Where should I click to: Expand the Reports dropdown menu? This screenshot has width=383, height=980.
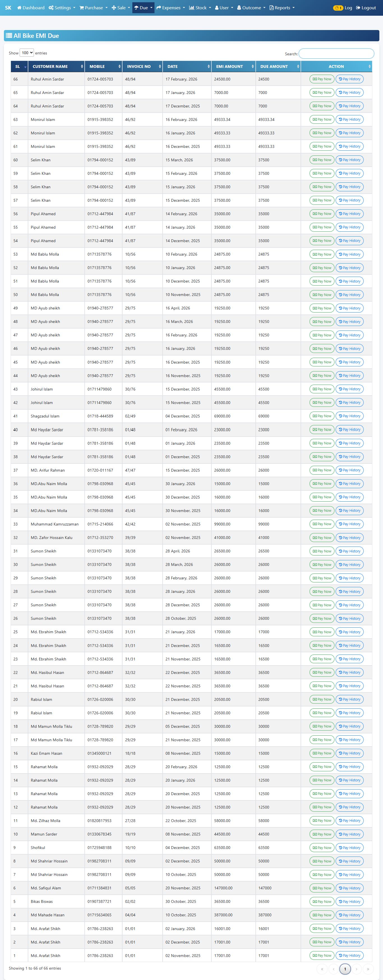point(282,8)
